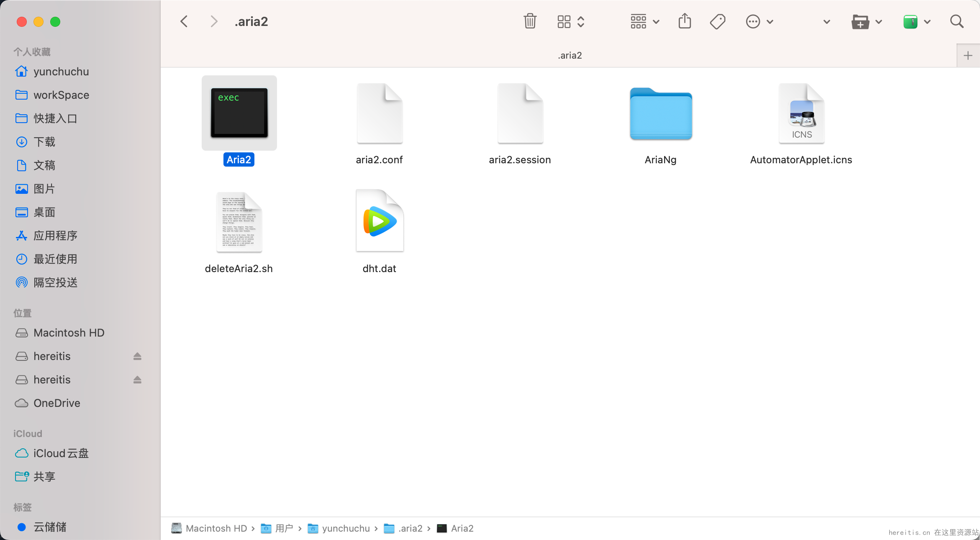Image resolution: width=980 pixels, height=540 pixels.
Task: Select the dht.dat file icon
Action: pyautogui.click(x=380, y=221)
